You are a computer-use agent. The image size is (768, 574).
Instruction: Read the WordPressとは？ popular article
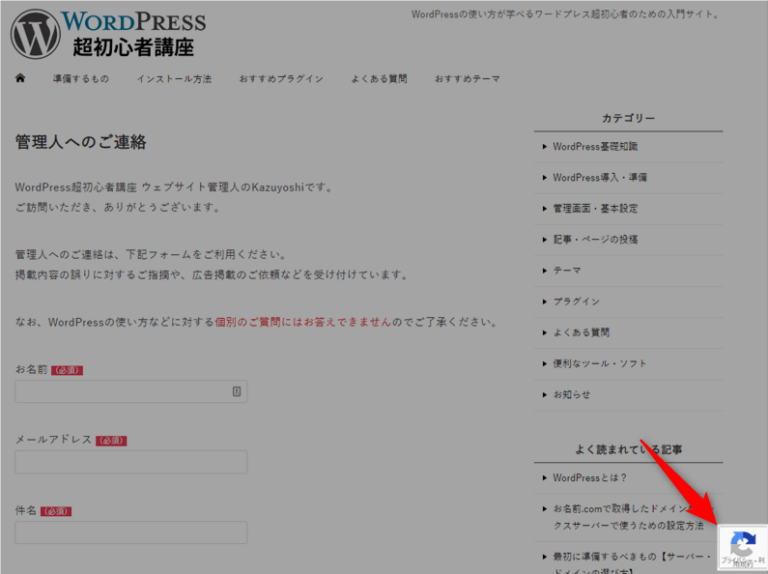click(590, 478)
